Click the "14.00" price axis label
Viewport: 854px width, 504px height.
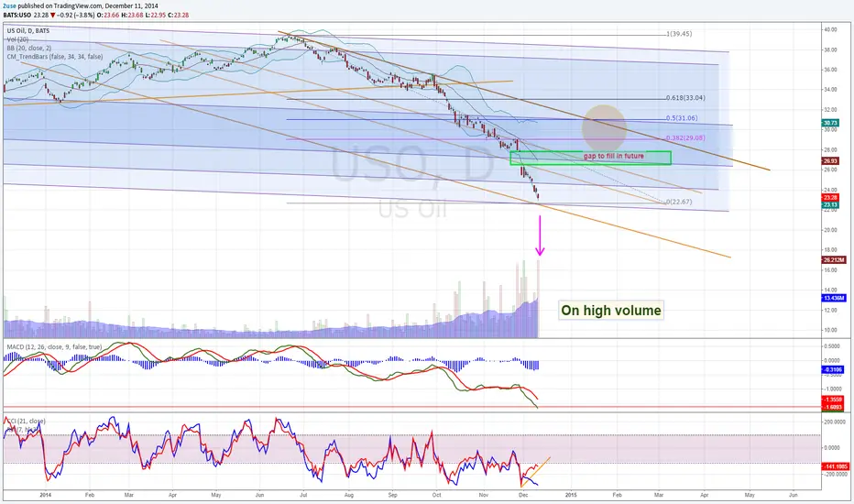point(830,290)
